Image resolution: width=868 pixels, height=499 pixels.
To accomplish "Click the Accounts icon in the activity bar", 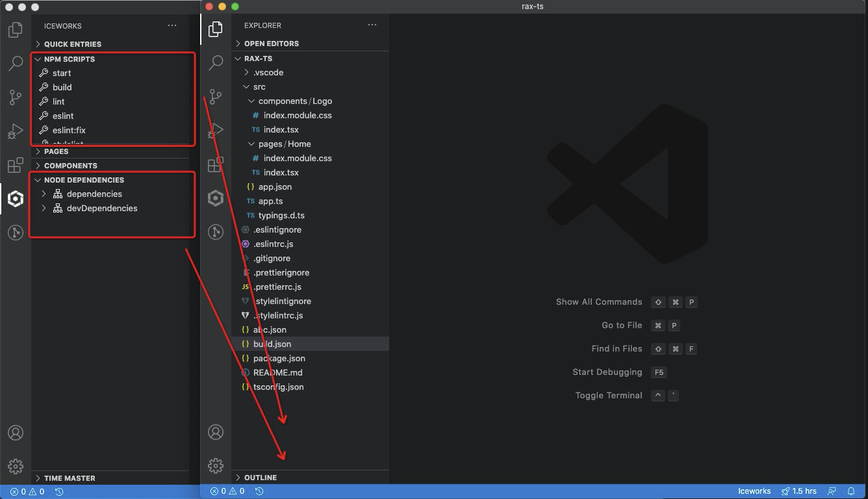I will pyautogui.click(x=216, y=431).
